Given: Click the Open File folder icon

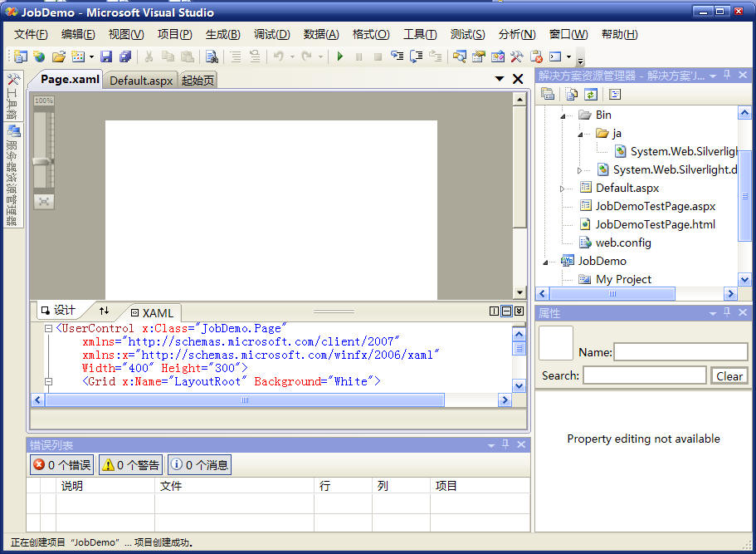Looking at the screenshot, I should click(59, 56).
